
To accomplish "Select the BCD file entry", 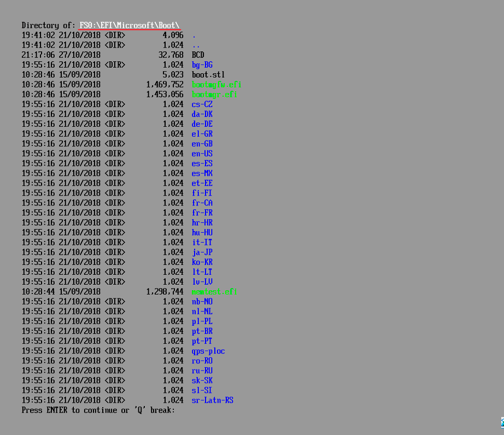I will tap(198, 55).
